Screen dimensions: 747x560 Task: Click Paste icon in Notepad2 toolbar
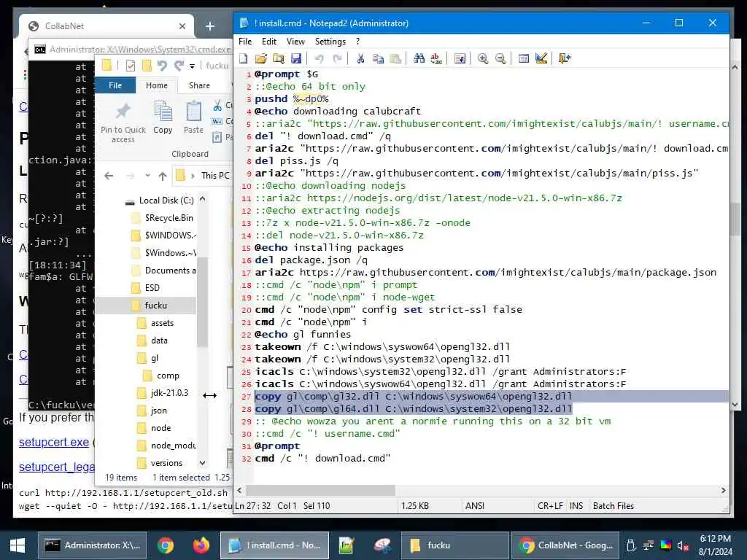tap(395, 58)
